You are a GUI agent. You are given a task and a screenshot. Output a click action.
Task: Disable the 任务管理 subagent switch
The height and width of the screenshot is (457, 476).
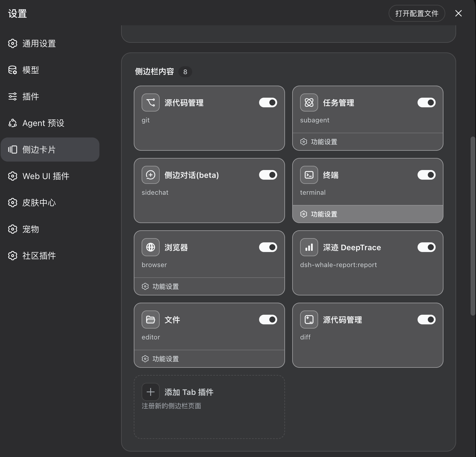[427, 102]
